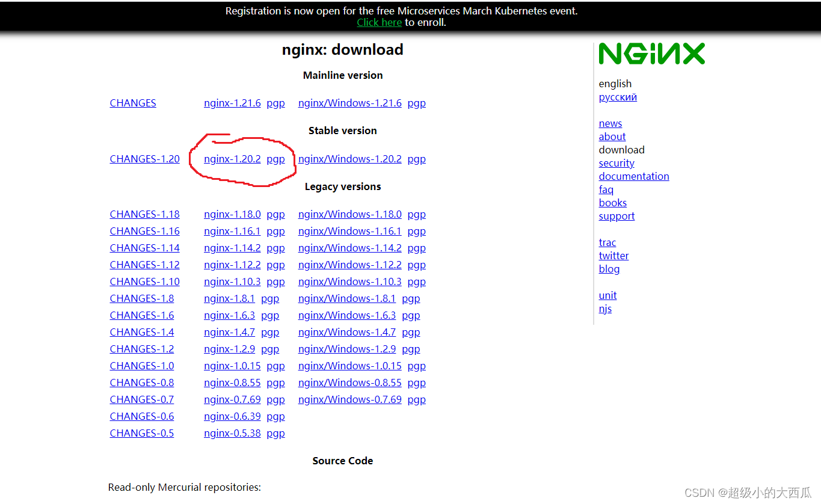
Task: Download nginx/Windows-1.16.1
Action: (x=350, y=231)
